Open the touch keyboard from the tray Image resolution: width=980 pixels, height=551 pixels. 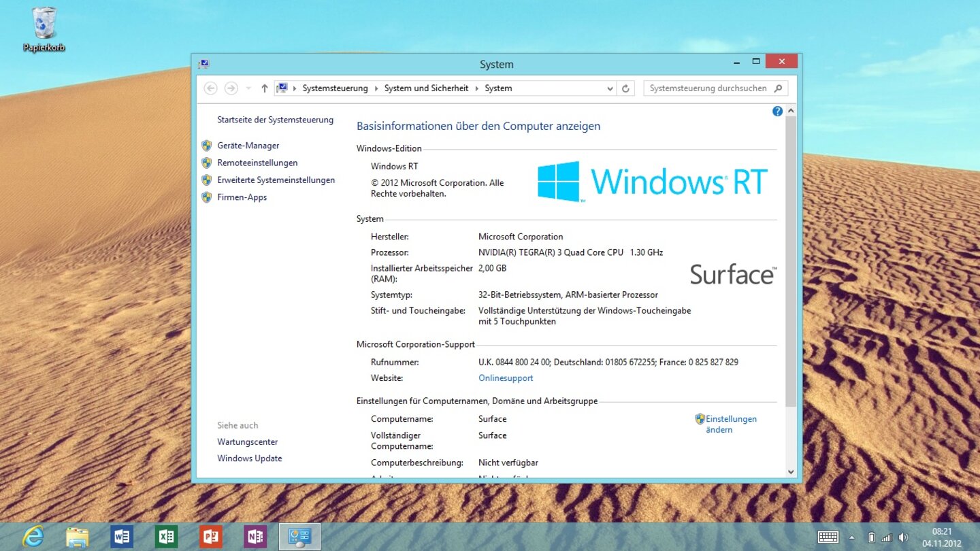[828, 537]
